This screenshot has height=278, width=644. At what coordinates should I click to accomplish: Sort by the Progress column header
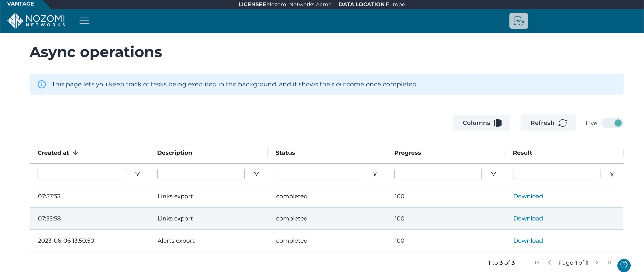[407, 153]
